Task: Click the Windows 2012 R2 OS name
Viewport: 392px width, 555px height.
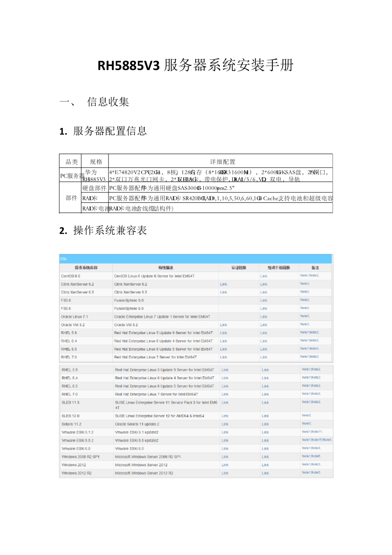Action: click(77, 473)
